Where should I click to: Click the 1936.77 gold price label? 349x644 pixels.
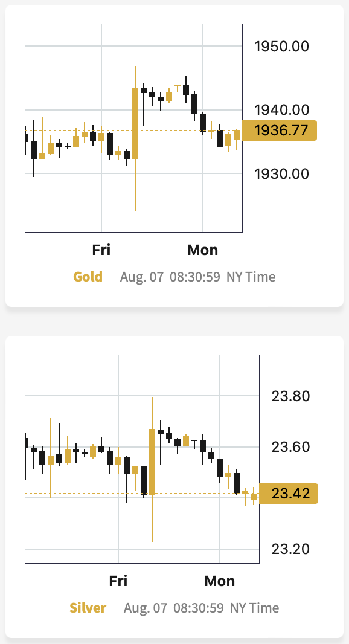pyautogui.click(x=280, y=130)
